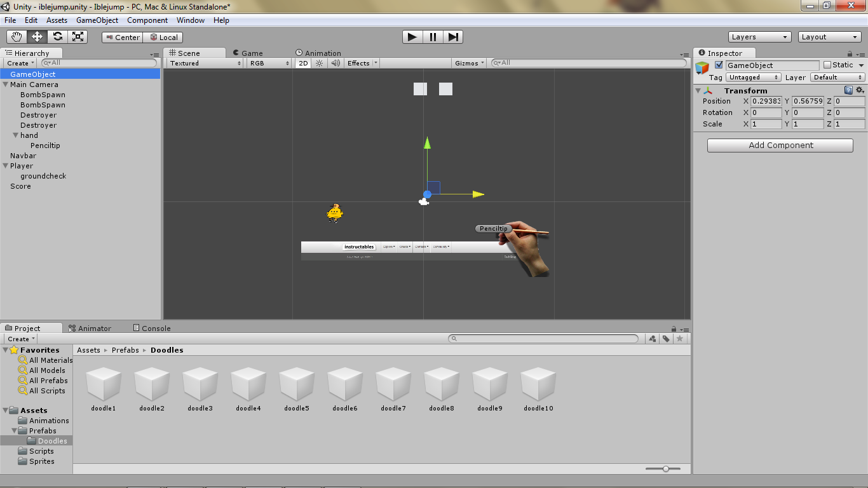Toggle Local/Global orientation button

coord(163,37)
